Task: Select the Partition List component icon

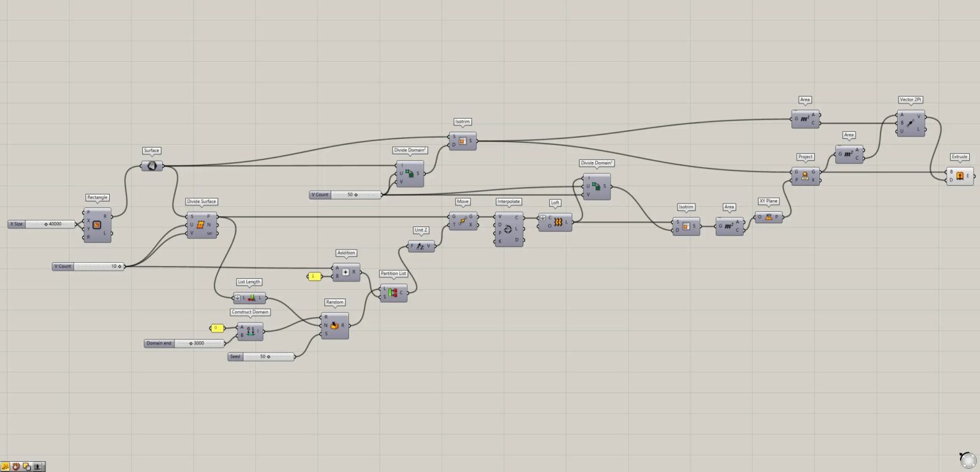Action: click(x=392, y=293)
